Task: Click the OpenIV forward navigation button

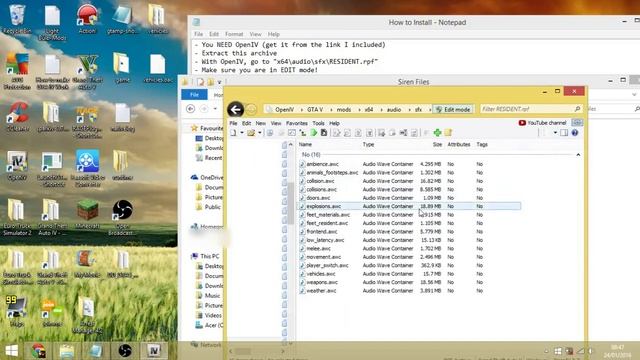Action: tap(251, 109)
